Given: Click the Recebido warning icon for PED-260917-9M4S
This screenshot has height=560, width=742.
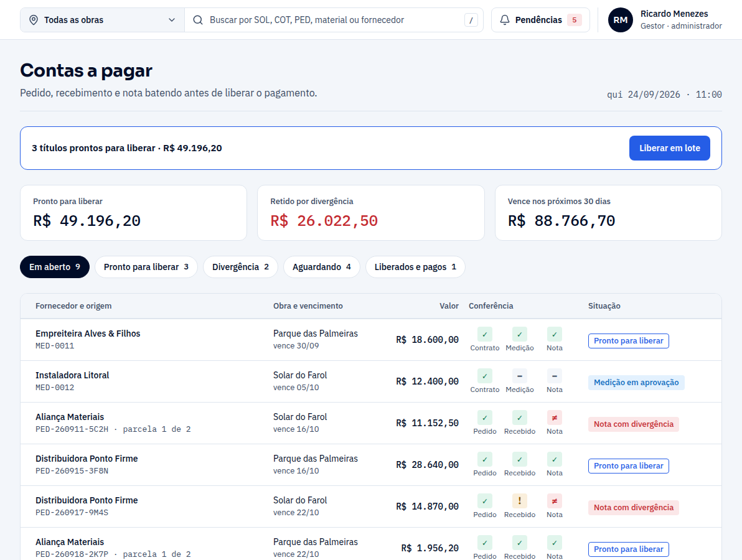Looking at the screenshot, I should pyautogui.click(x=520, y=501).
